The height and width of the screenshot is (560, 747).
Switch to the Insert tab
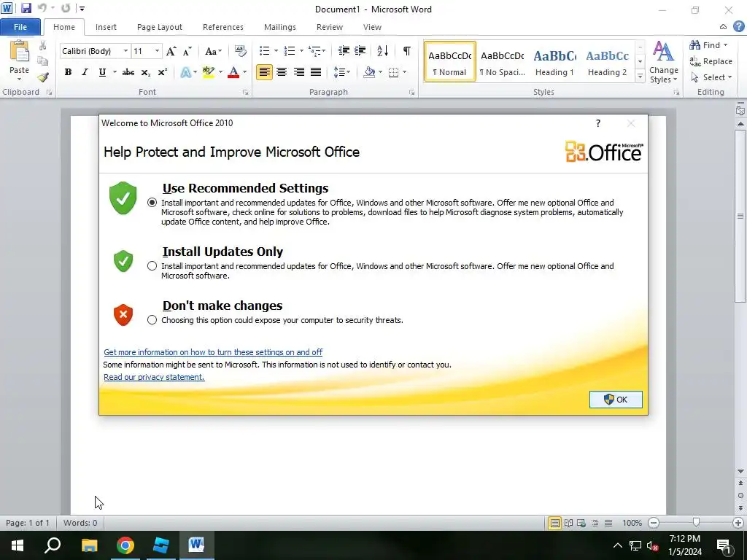coord(106,27)
